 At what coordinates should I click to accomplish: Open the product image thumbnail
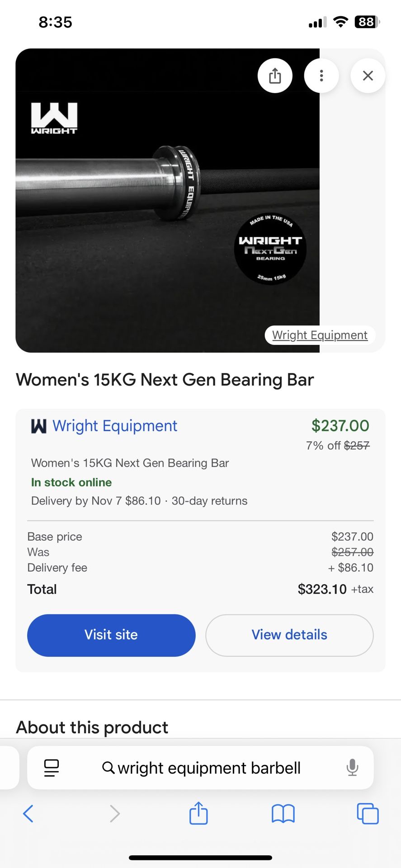tap(167, 199)
